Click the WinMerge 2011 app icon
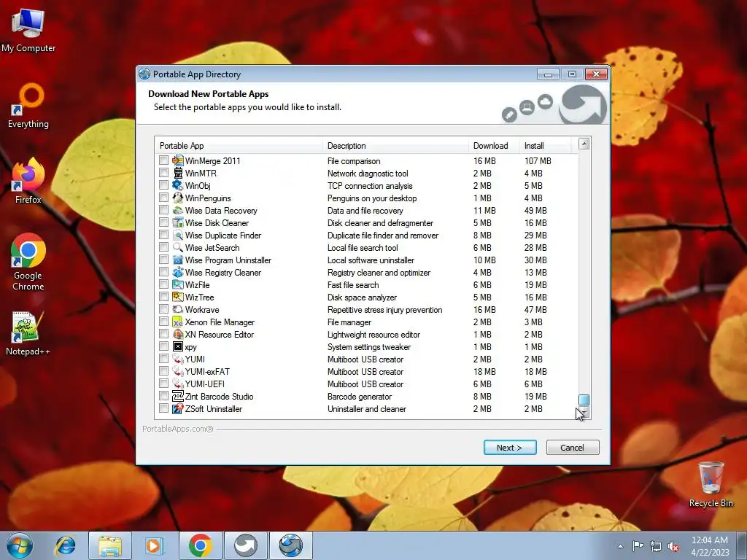747x560 pixels. click(x=178, y=160)
